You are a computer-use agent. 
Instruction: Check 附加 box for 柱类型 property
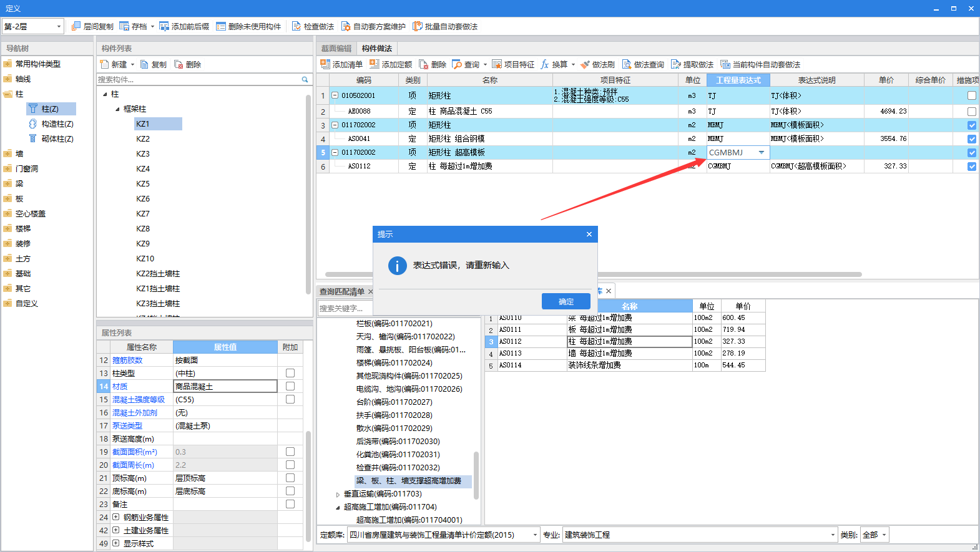[290, 373]
